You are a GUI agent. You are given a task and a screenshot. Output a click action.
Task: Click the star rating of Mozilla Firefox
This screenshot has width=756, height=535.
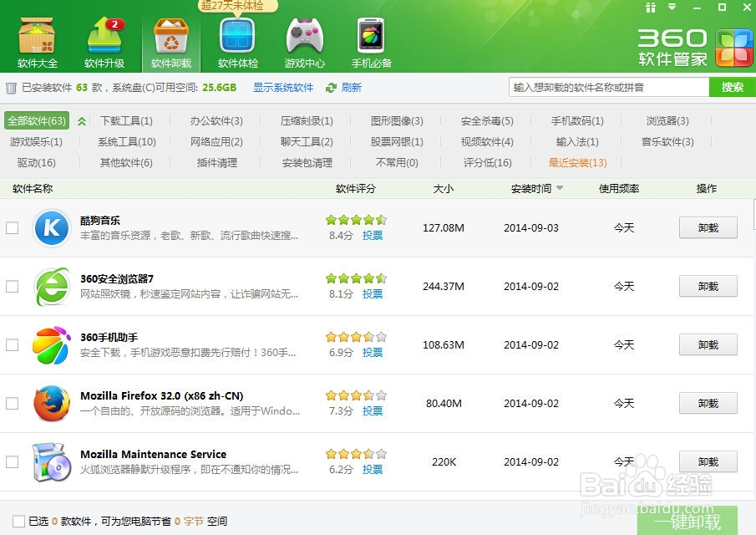pyautogui.click(x=357, y=395)
